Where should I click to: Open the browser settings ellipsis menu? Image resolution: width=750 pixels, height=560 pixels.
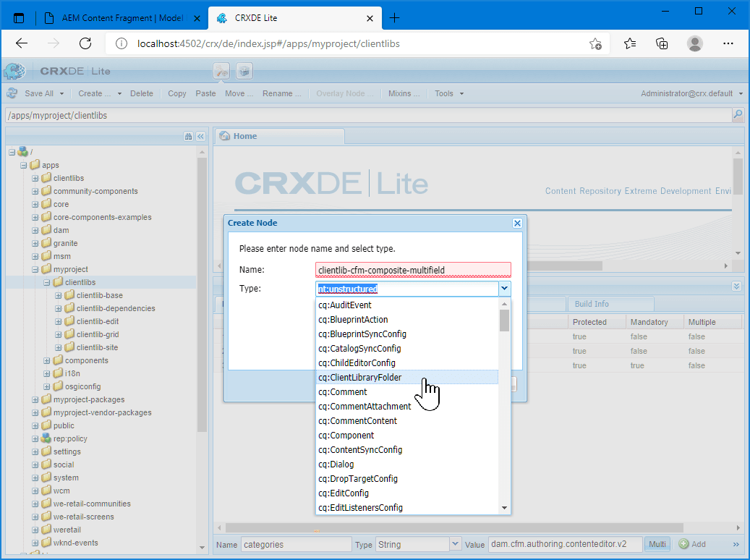728,43
